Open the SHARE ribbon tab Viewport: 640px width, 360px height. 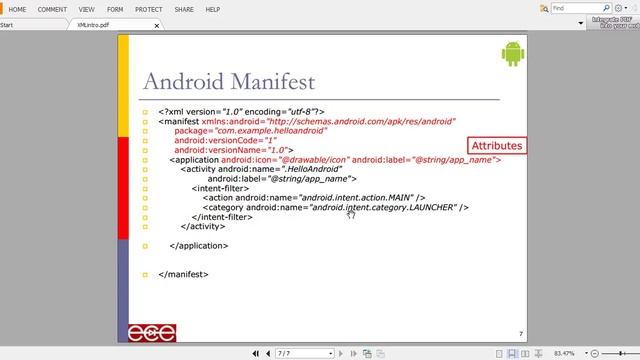click(184, 9)
